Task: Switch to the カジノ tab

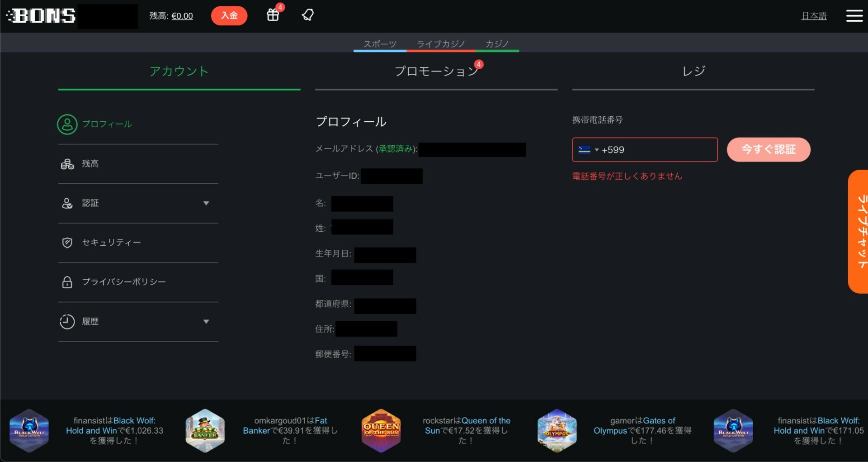Action: 497,44
